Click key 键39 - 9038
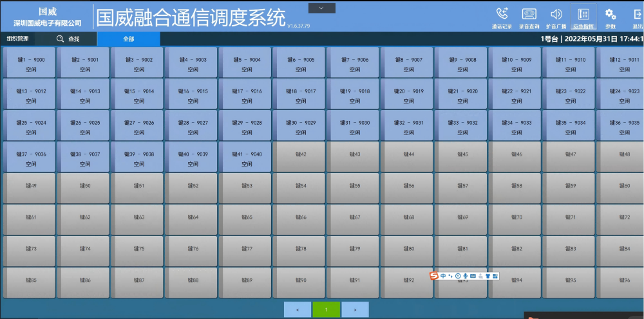 [x=137, y=157]
